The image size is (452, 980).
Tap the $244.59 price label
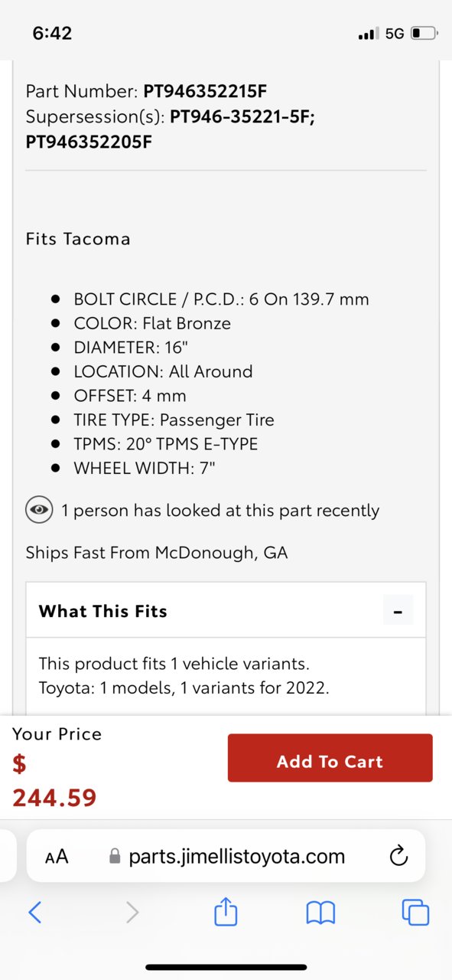click(x=54, y=781)
